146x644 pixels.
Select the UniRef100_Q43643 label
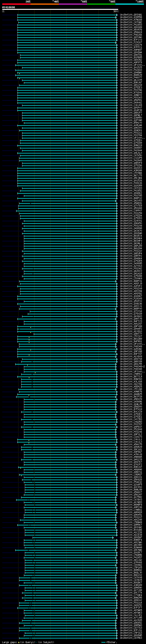(x=131, y=316)
